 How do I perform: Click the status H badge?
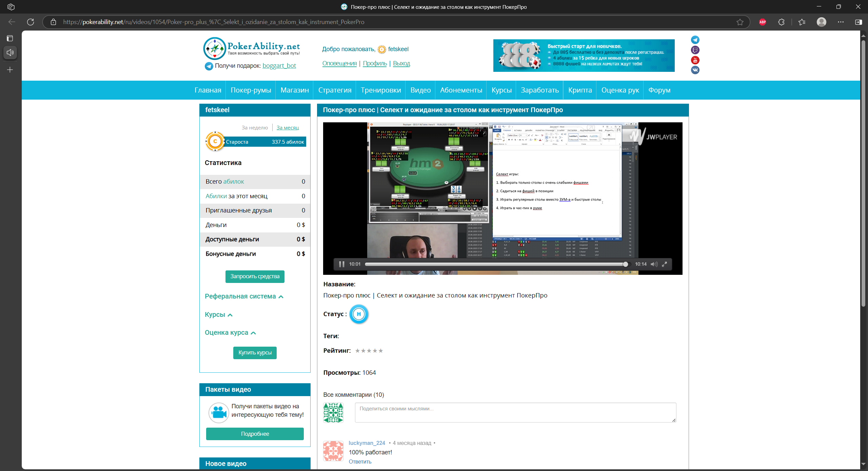pyautogui.click(x=359, y=314)
